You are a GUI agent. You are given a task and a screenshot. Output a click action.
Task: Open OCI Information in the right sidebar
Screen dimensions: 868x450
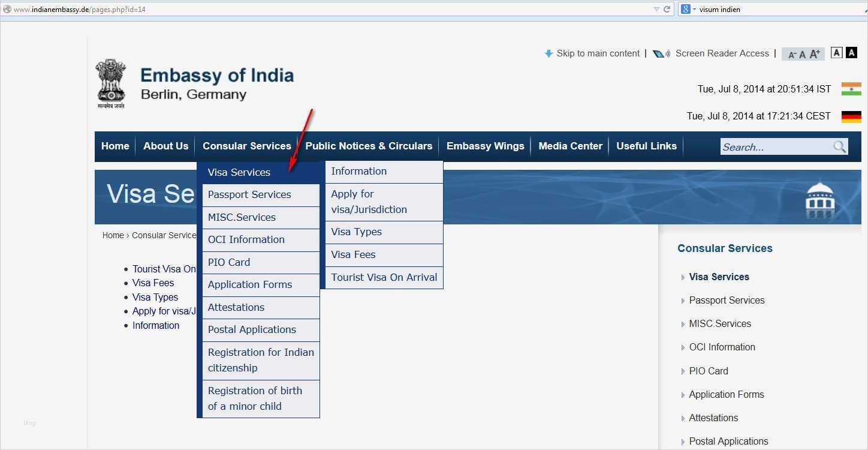coord(722,347)
